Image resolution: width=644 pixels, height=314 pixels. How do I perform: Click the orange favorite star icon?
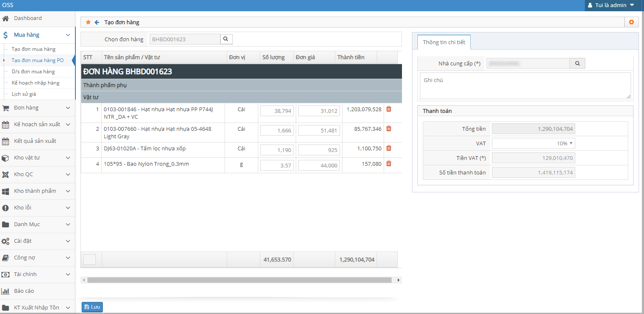[88, 22]
